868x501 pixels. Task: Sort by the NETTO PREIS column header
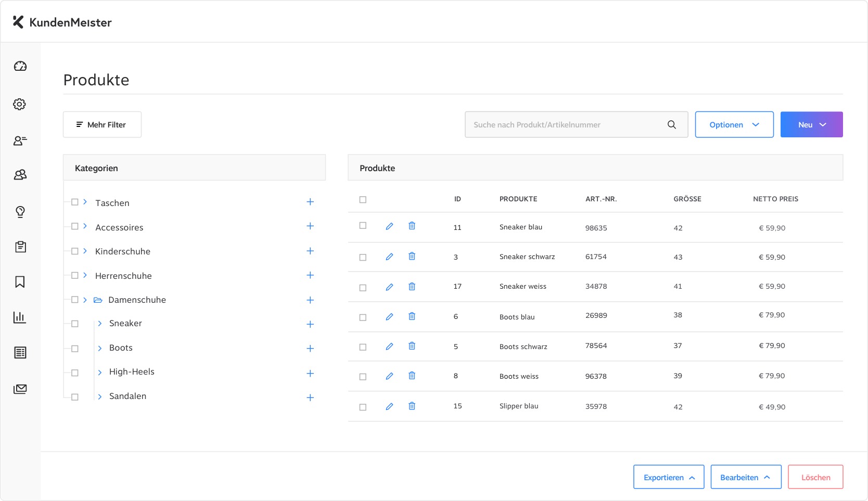[775, 199]
